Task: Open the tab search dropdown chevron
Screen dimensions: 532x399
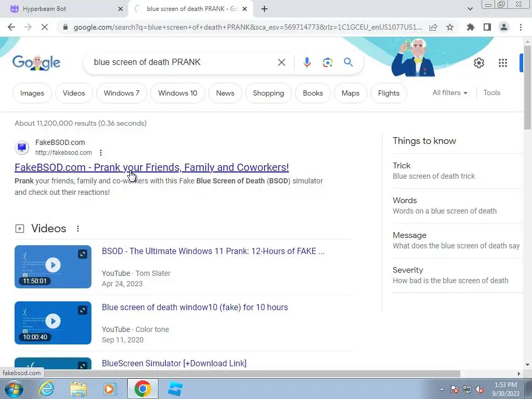Action: [470, 9]
